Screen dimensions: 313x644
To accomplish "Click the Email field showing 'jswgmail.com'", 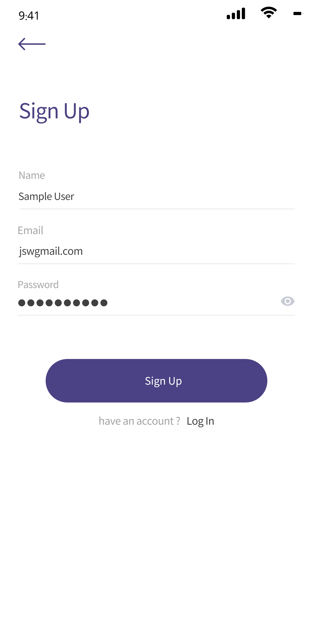I will pyautogui.click(x=100, y=252).
